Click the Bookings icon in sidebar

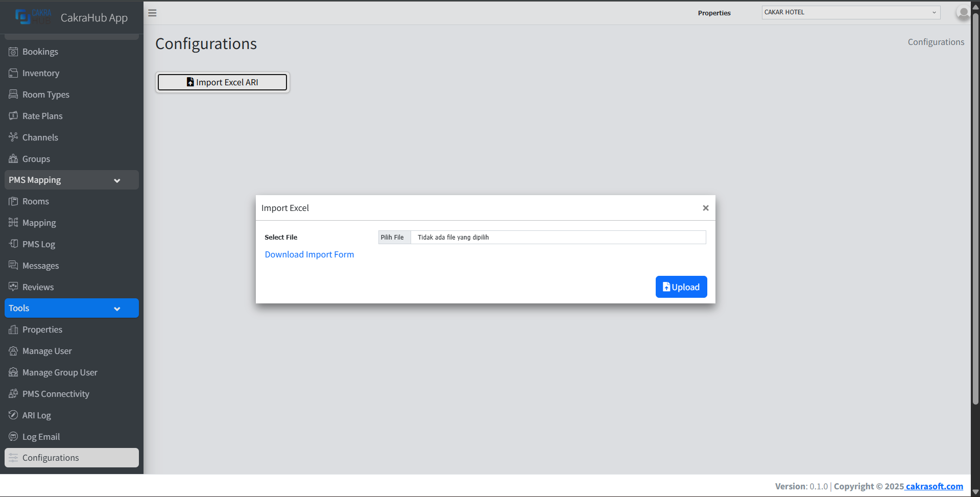[x=13, y=52]
